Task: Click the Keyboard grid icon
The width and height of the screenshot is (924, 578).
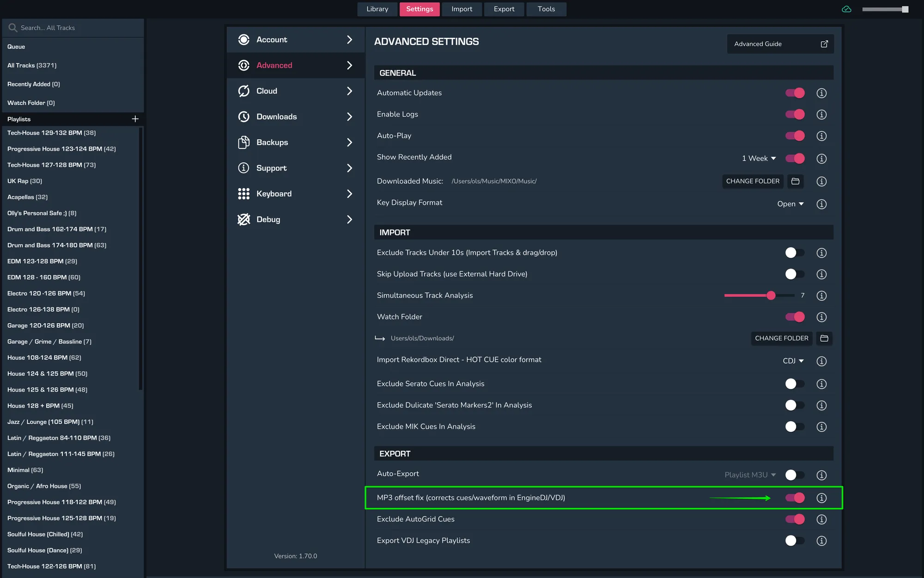Action: tap(243, 194)
